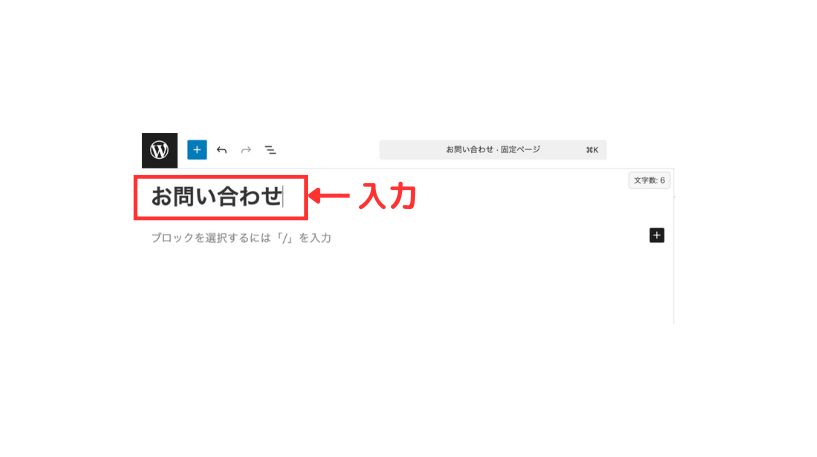Click the お問い合わせ text in the top bar

click(469, 150)
